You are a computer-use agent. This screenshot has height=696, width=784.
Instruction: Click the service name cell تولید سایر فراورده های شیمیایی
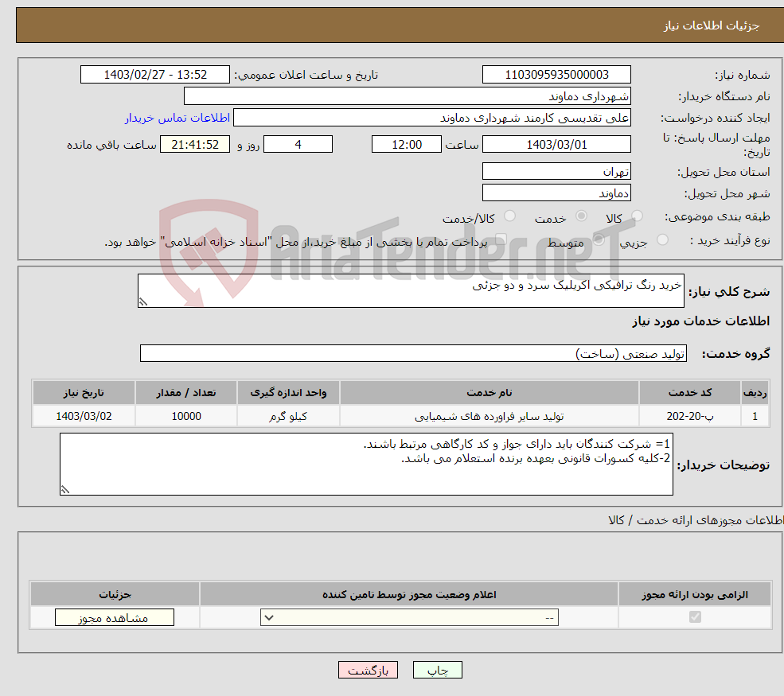[489, 416]
